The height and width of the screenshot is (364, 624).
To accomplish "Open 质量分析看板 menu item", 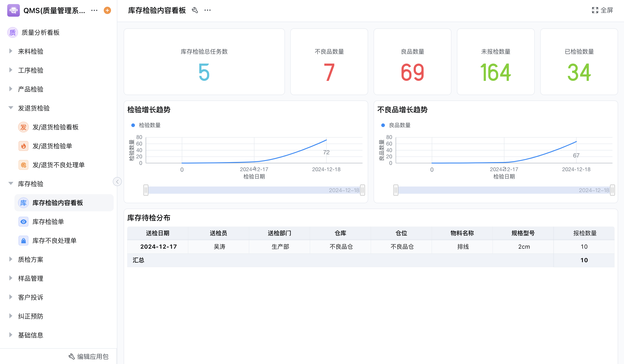I will 40,32.
